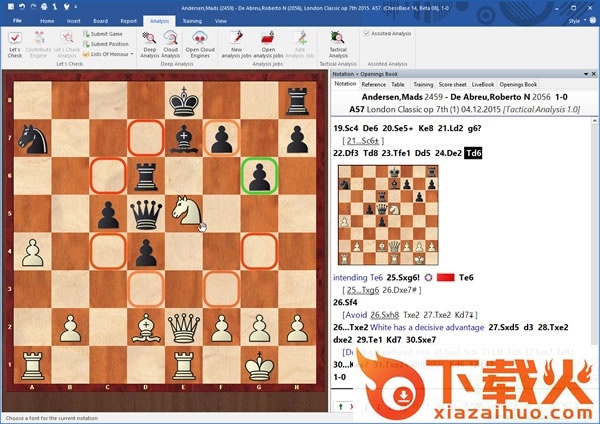Expand the Lists Of Honour dropdown
The width and height of the screenshot is (600, 424).
132,54
